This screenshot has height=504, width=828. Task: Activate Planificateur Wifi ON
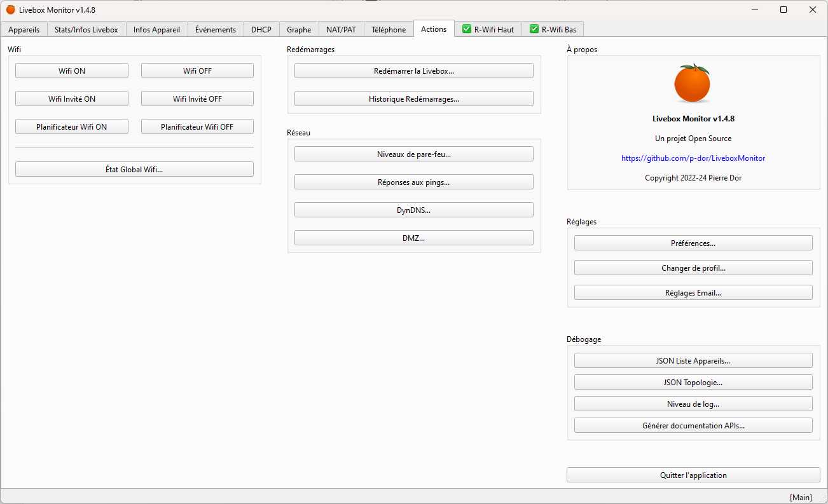click(72, 126)
